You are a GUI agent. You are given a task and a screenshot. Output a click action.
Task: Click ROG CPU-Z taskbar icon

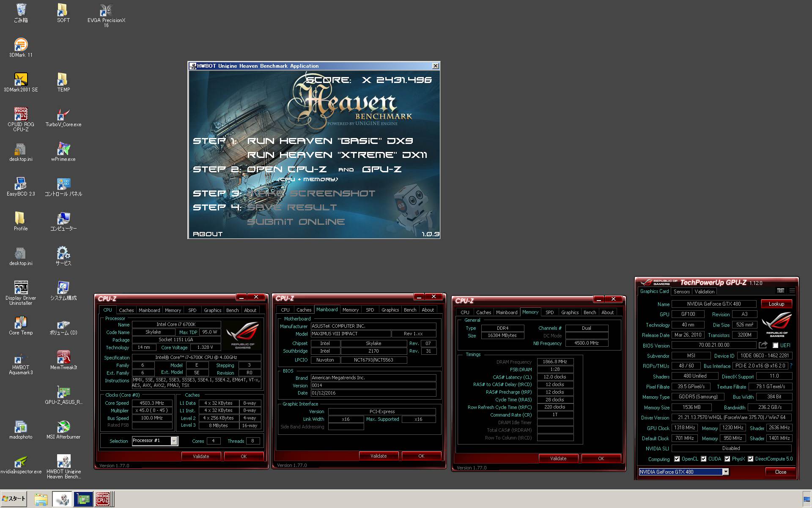click(102, 499)
